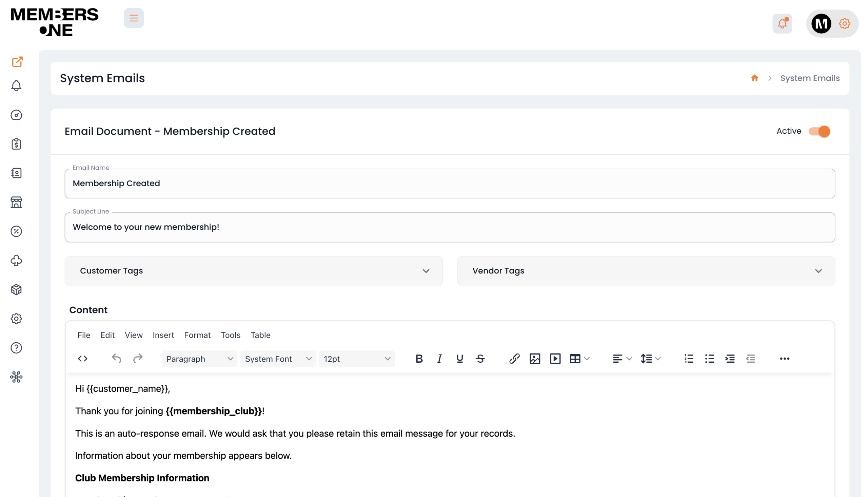The image size is (868, 497).
Task: Click the source code view icon
Action: (82, 358)
